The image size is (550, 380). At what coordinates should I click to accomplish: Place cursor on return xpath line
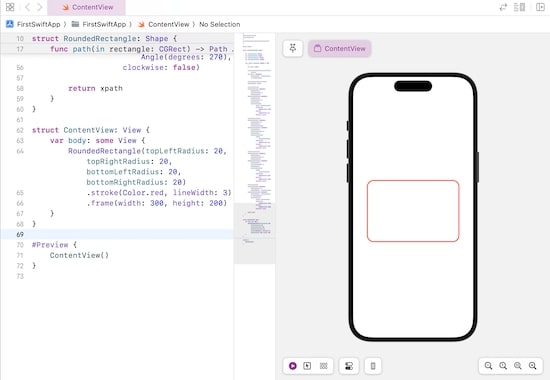[95, 88]
